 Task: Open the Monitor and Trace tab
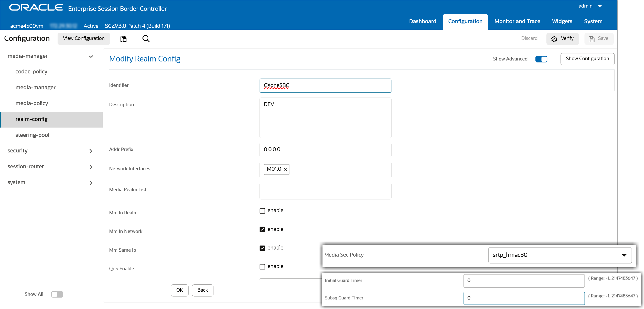(x=517, y=21)
